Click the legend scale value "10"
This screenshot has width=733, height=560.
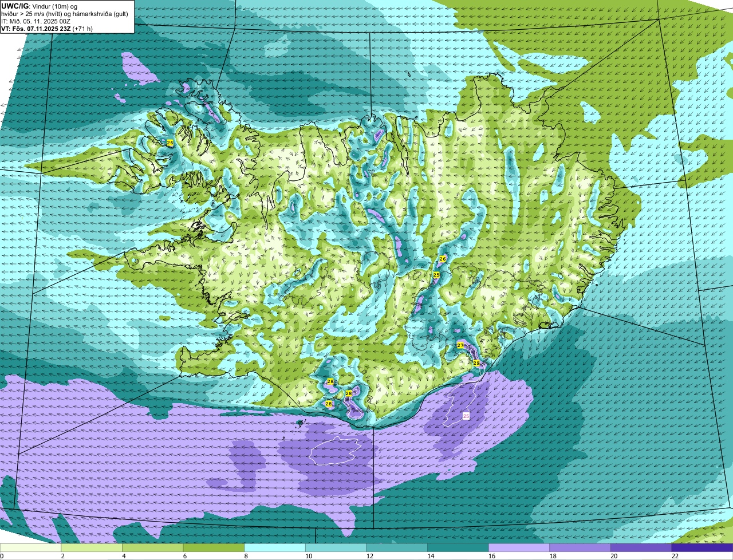pyautogui.click(x=308, y=556)
